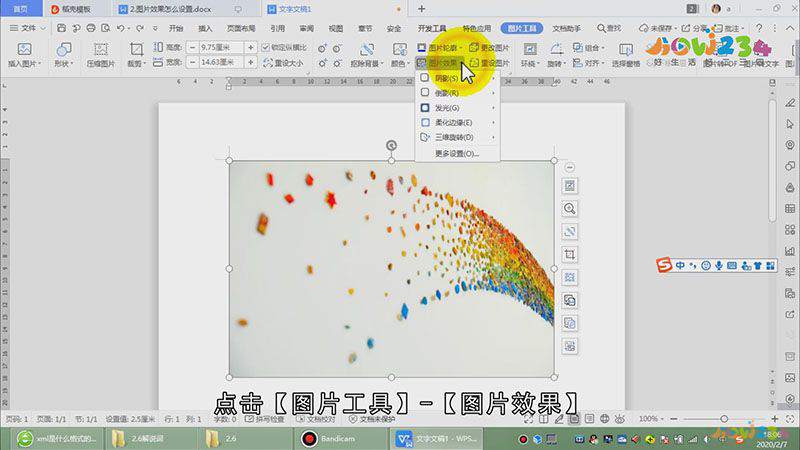Decrease picture width with the minus button

coord(192,62)
